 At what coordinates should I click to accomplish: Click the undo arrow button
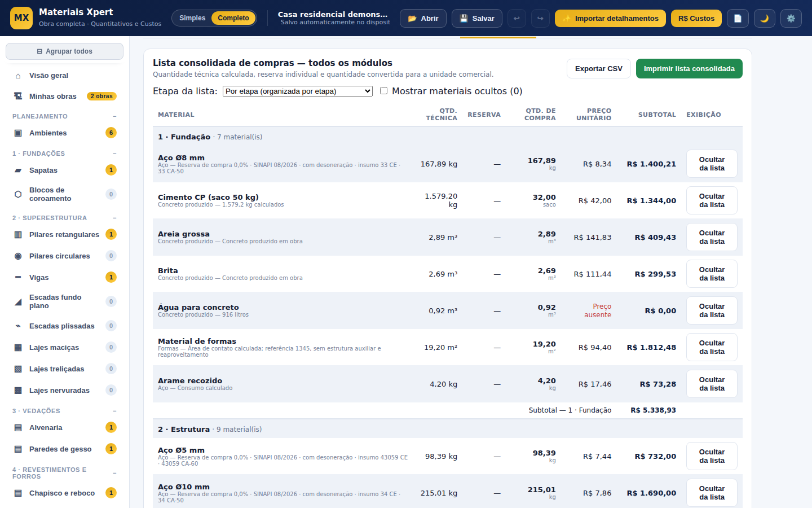[x=517, y=19]
